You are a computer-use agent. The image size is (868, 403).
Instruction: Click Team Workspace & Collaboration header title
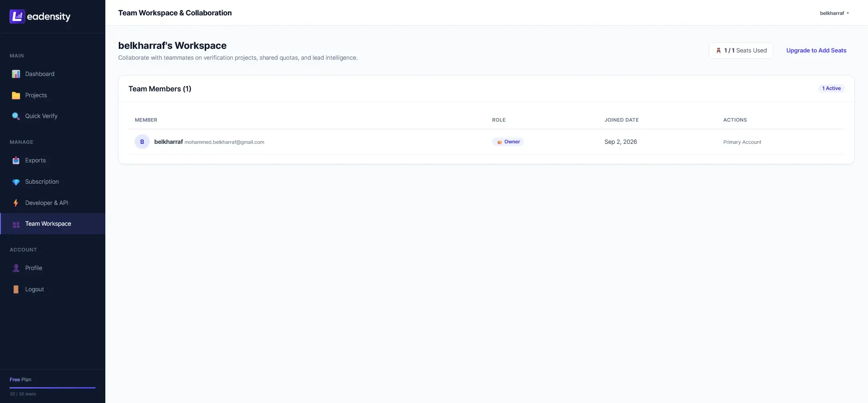click(x=175, y=13)
